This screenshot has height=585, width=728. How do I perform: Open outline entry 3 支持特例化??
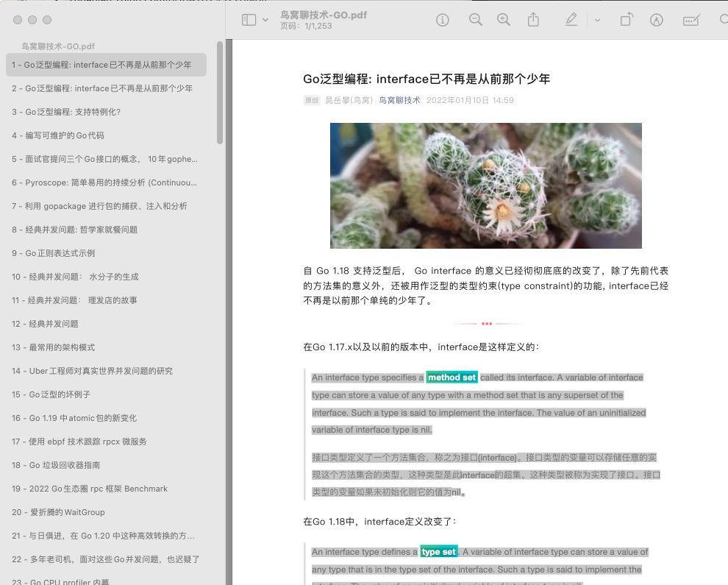107,112
